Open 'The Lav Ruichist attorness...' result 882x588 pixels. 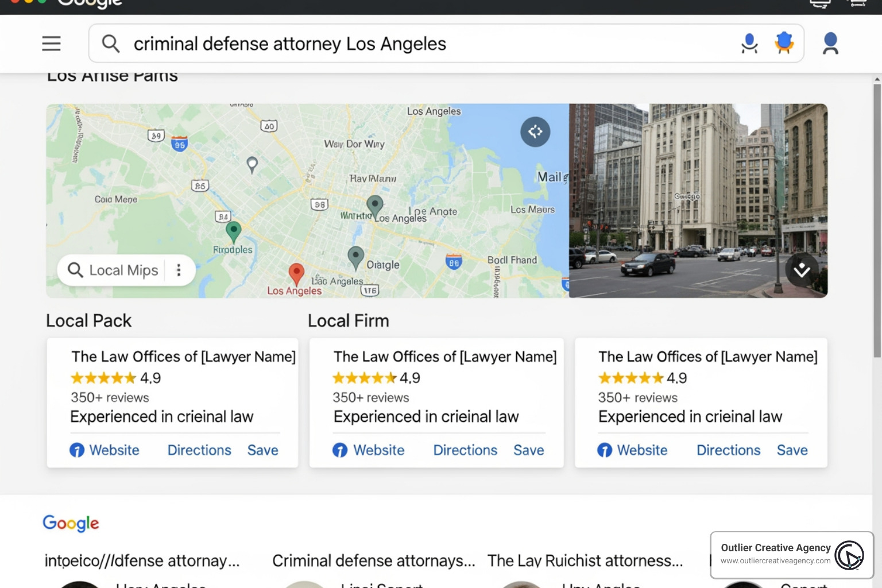click(x=585, y=560)
